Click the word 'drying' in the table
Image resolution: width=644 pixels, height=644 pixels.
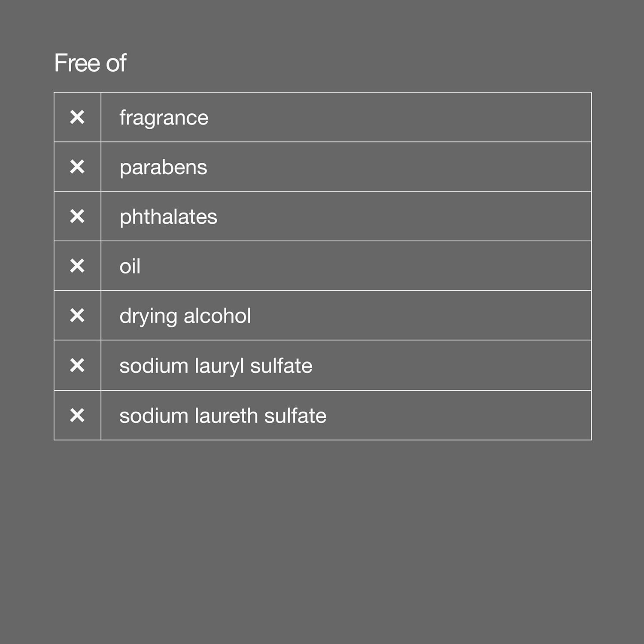(x=147, y=317)
